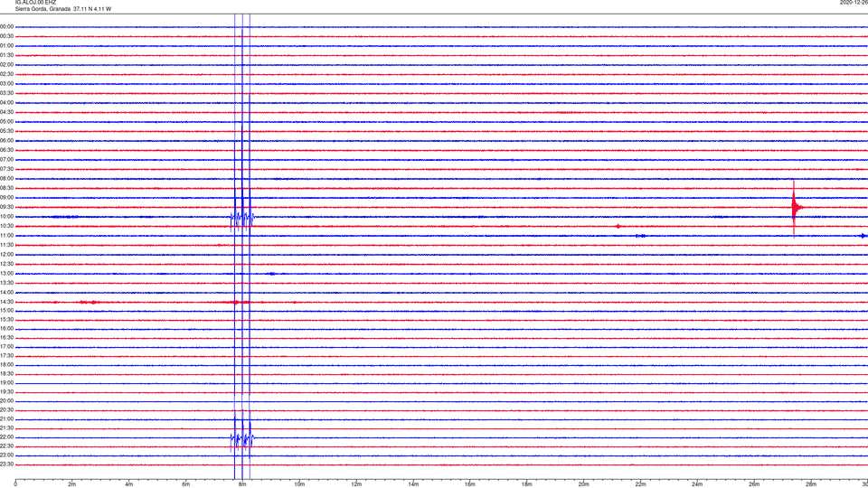Select the 22:00 trace time label
868x488 pixels.
click(6, 437)
